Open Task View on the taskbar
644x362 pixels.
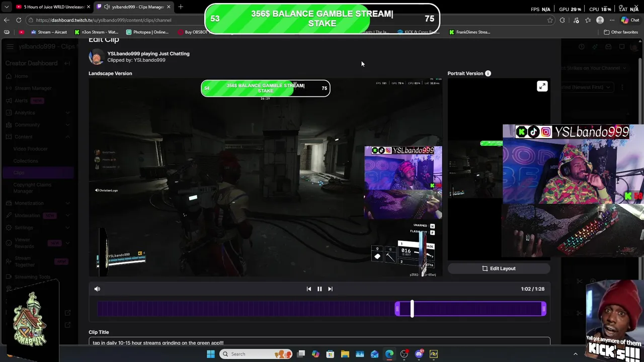click(x=301, y=354)
